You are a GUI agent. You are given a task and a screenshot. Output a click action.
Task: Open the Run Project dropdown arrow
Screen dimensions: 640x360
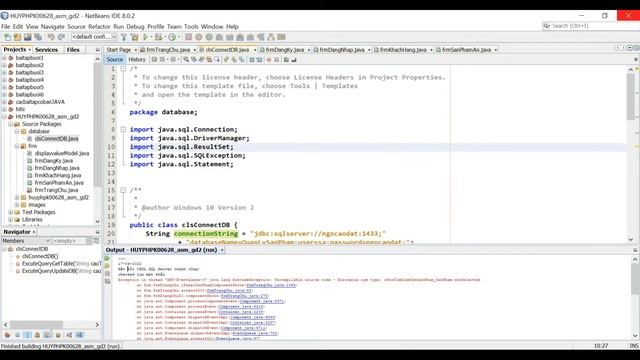pos(151,37)
